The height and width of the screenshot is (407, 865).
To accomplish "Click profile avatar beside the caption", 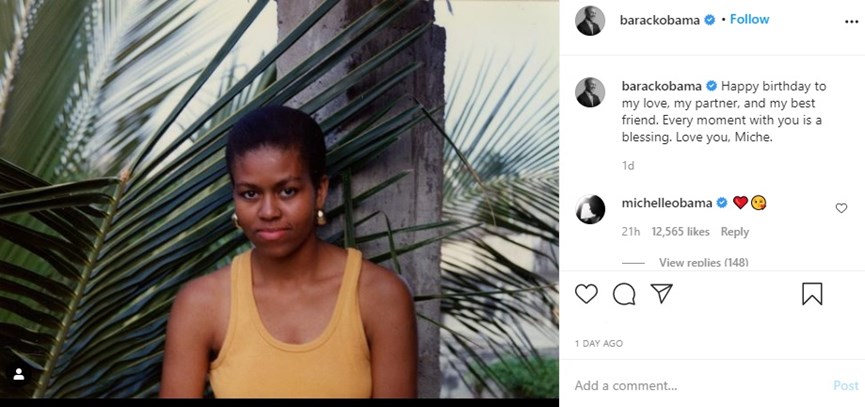I will [590, 92].
